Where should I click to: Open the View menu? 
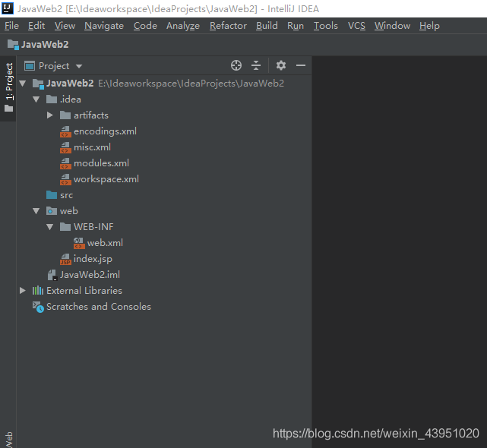[65, 26]
